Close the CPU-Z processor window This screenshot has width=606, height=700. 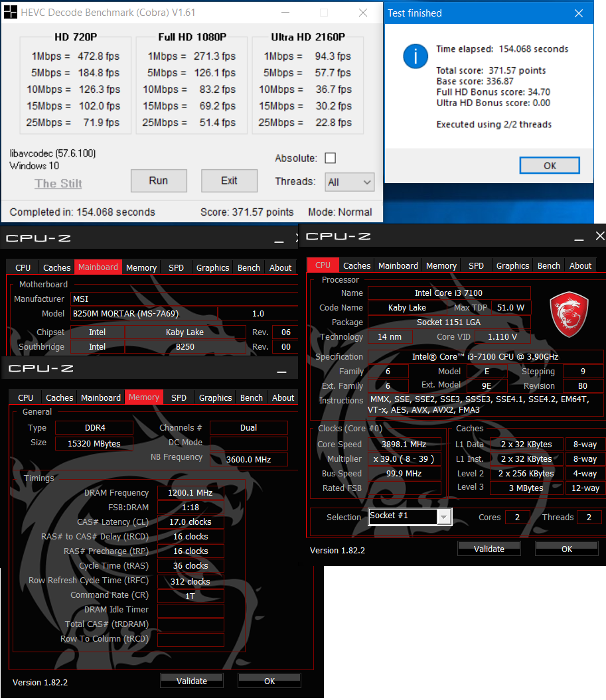tap(600, 236)
